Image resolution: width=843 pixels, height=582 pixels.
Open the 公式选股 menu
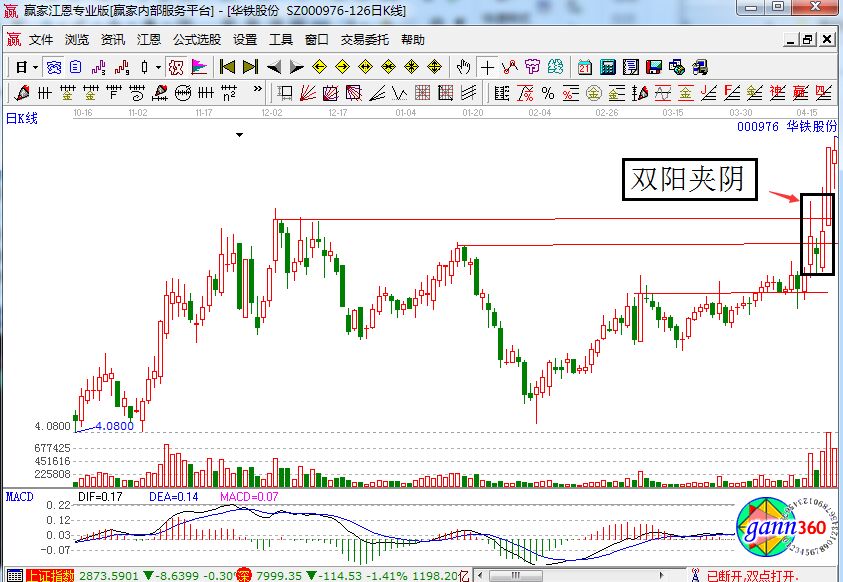coord(196,40)
